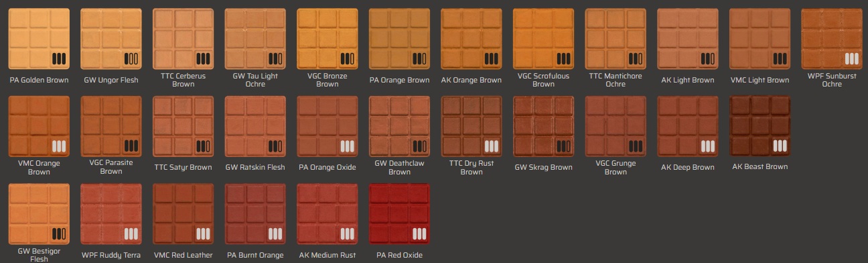This screenshot has height=263, width=868.
Task: Click the VGC Bronze Brown color tile
Action: (328, 39)
